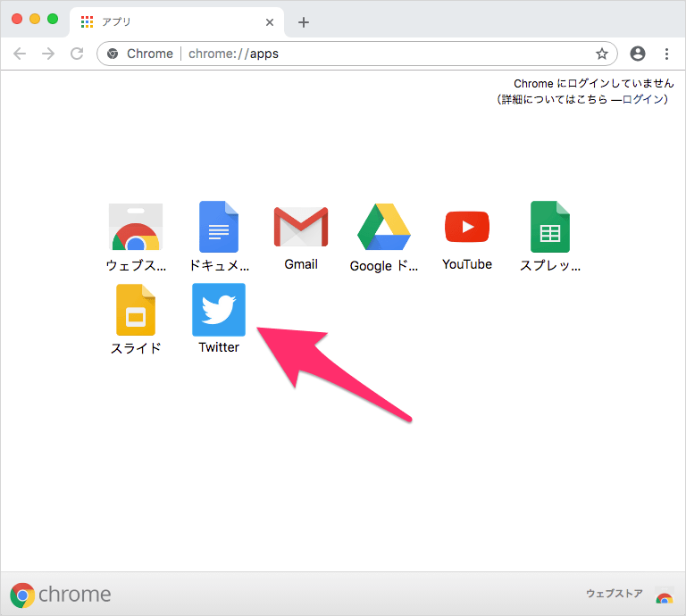Click the Web Store rainbow icon in footer
Image resolution: width=686 pixels, height=616 pixels.
click(665, 596)
